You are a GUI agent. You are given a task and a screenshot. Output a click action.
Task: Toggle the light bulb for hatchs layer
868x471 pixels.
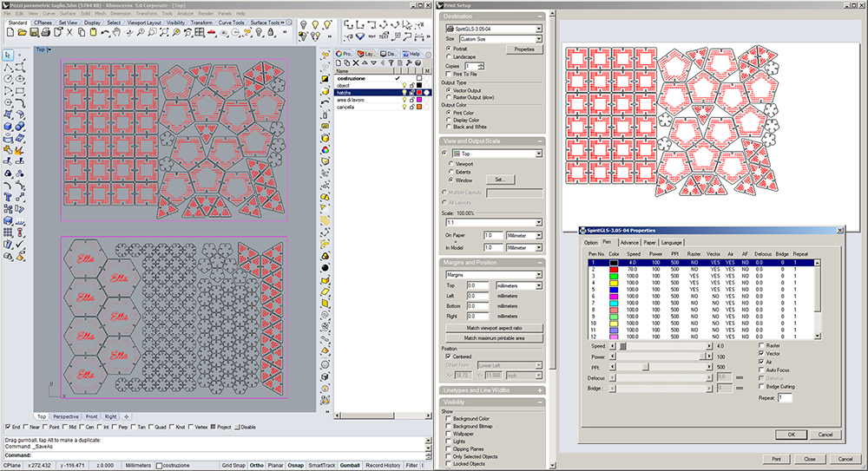point(404,92)
